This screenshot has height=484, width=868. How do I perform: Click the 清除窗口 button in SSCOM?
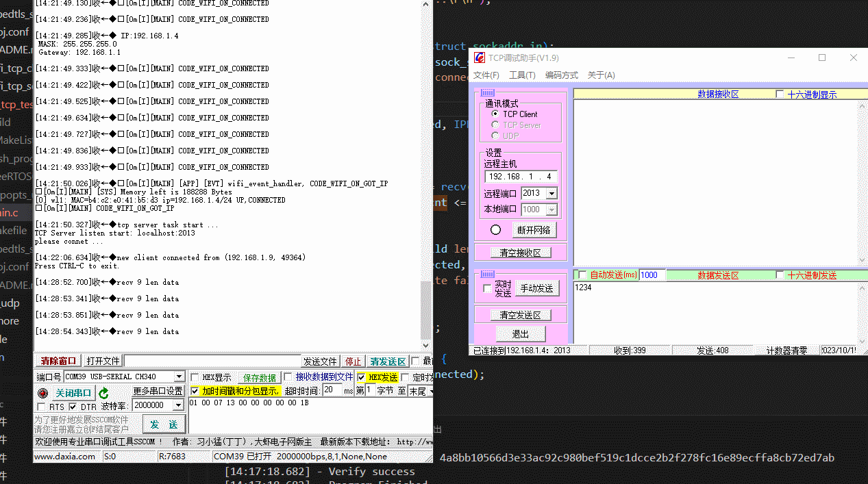59,361
